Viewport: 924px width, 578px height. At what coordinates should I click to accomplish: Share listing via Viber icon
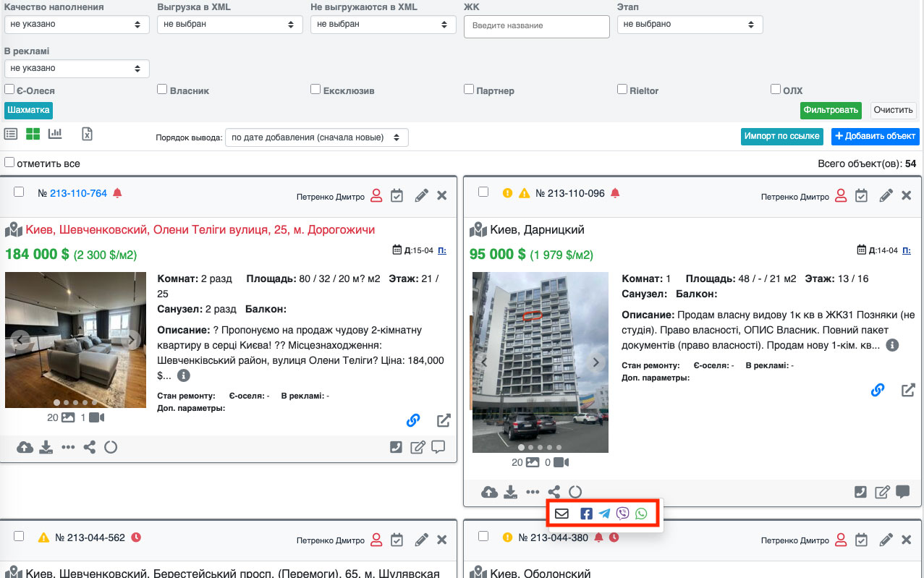click(x=622, y=514)
